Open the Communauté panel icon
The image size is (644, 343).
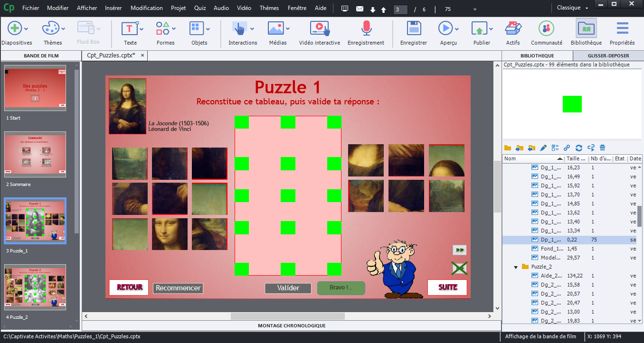[546, 29]
